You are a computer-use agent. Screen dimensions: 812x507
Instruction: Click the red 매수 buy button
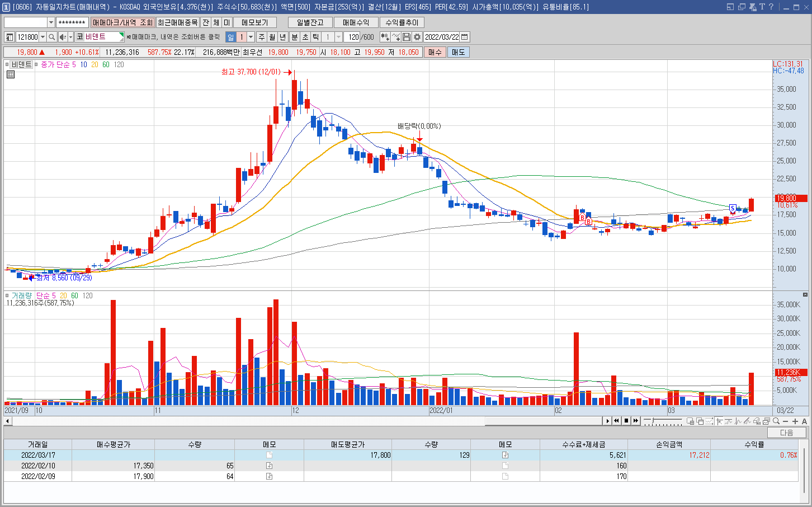(x=435, y=52)
